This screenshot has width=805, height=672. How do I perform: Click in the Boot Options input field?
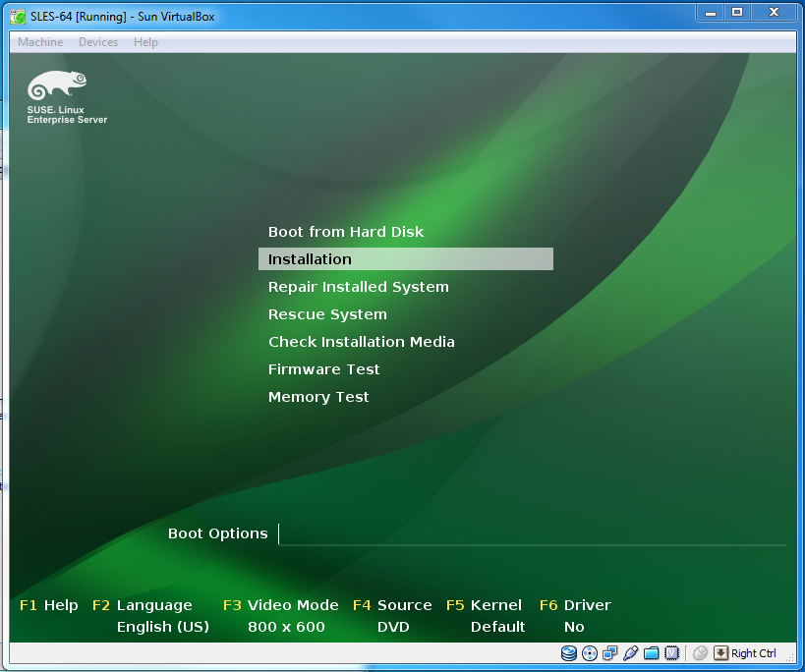532,534
